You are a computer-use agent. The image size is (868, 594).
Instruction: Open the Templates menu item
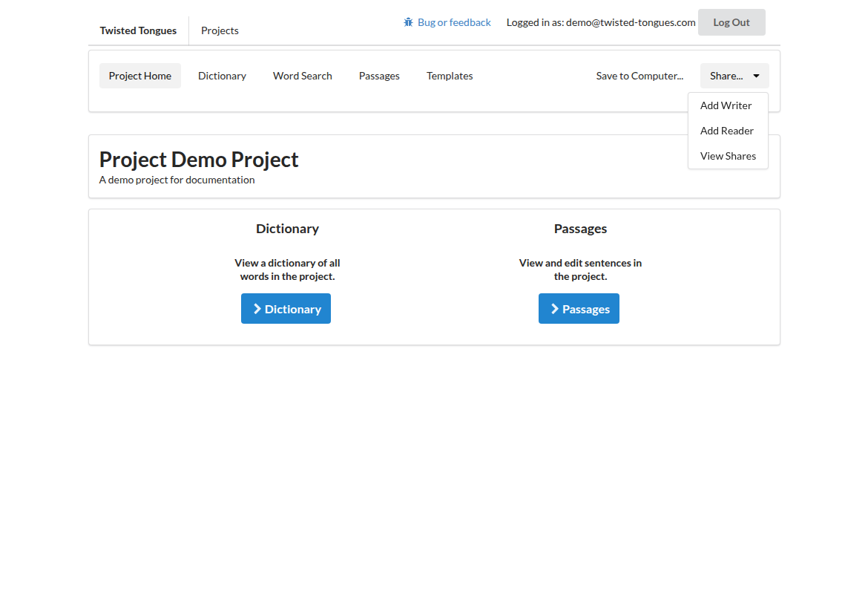(450, 76)
